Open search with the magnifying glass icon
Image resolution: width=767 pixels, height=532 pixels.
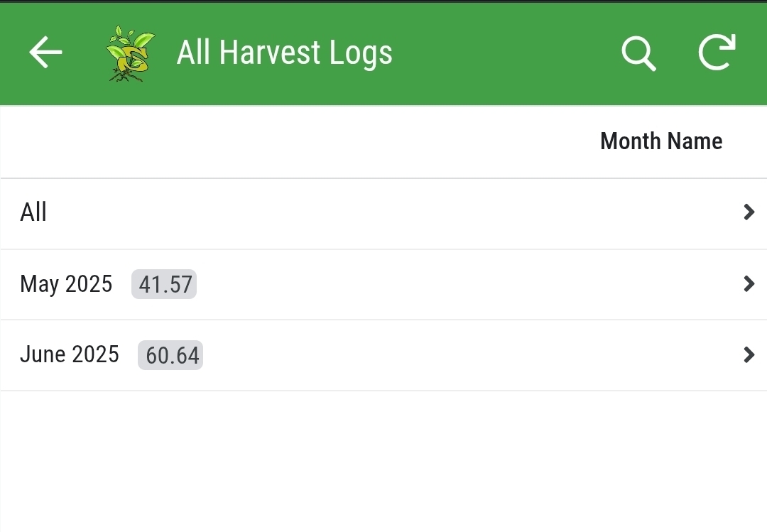coord(638,53)
